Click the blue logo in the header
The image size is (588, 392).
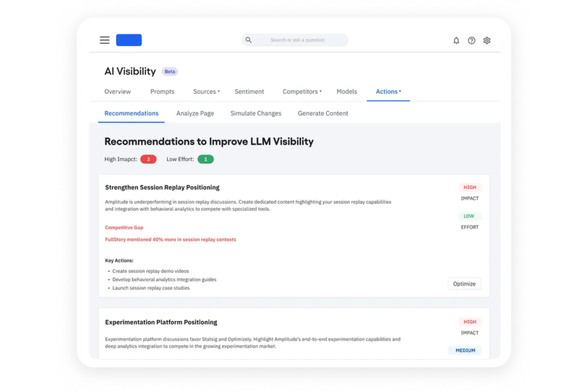click(128, 40)
